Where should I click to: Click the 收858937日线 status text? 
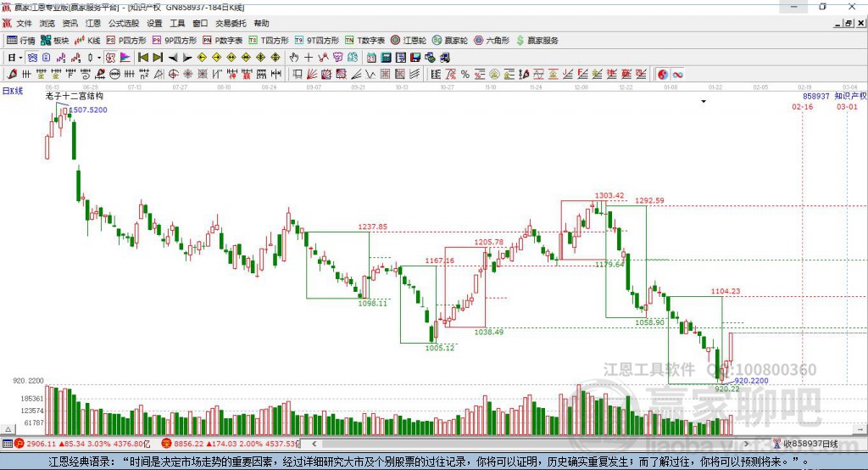click(x=810, y=444)
